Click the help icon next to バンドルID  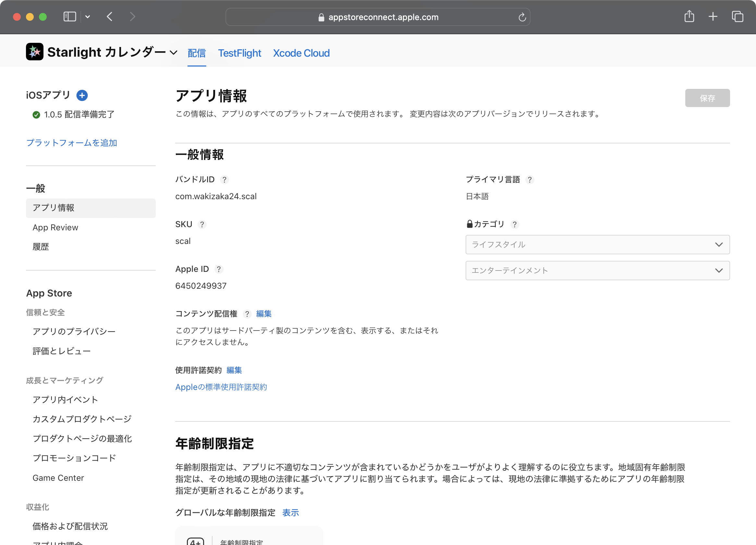coord(224,180)
